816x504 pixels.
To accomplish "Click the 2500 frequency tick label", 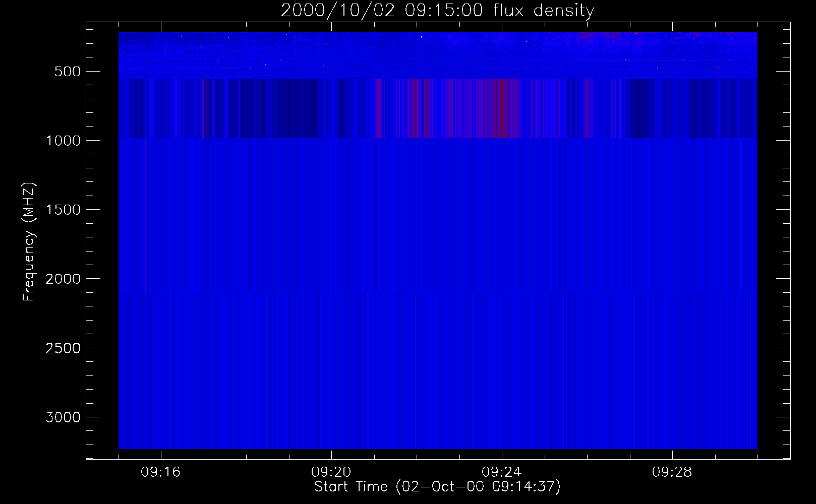I will pos(63,348).
